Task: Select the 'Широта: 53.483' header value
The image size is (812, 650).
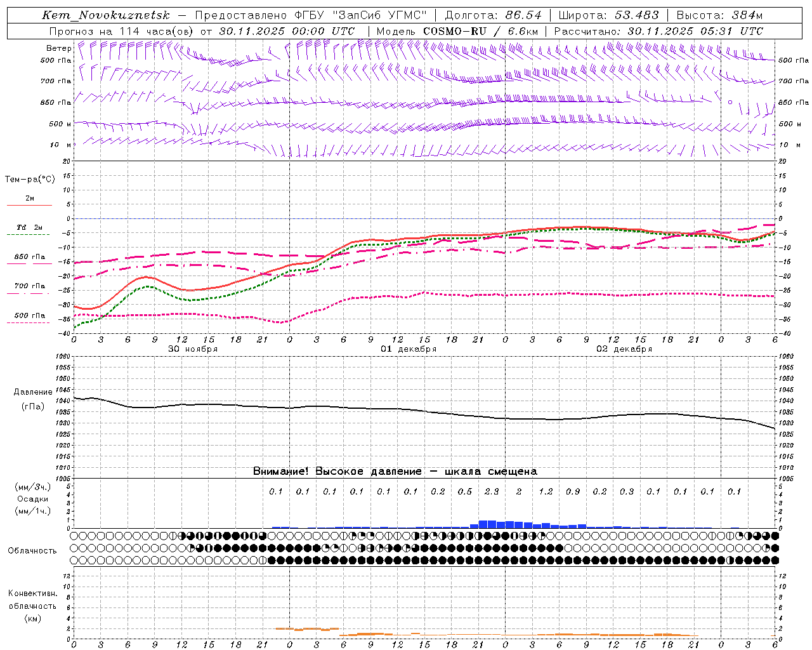Action: click(x=609, y=16)
